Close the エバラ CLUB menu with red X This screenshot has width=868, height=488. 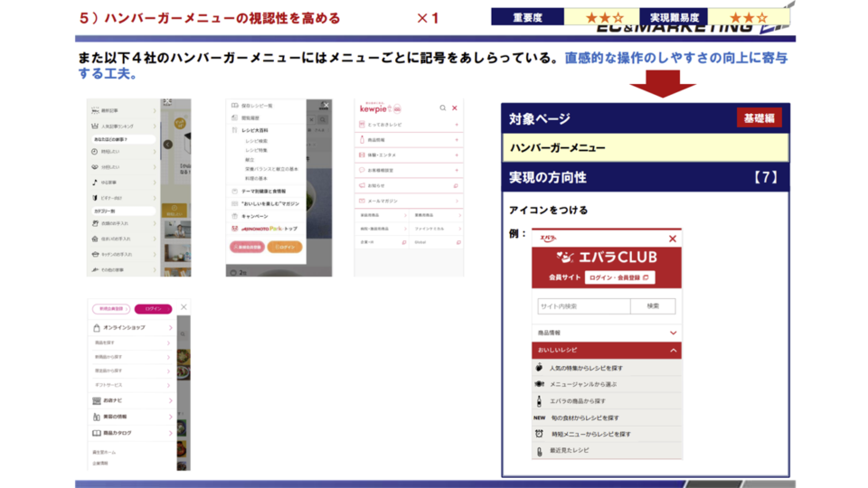(673, 239)
